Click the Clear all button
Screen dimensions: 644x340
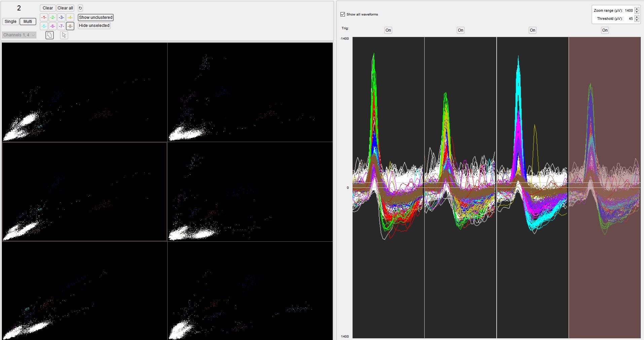[x=65, y=8]
